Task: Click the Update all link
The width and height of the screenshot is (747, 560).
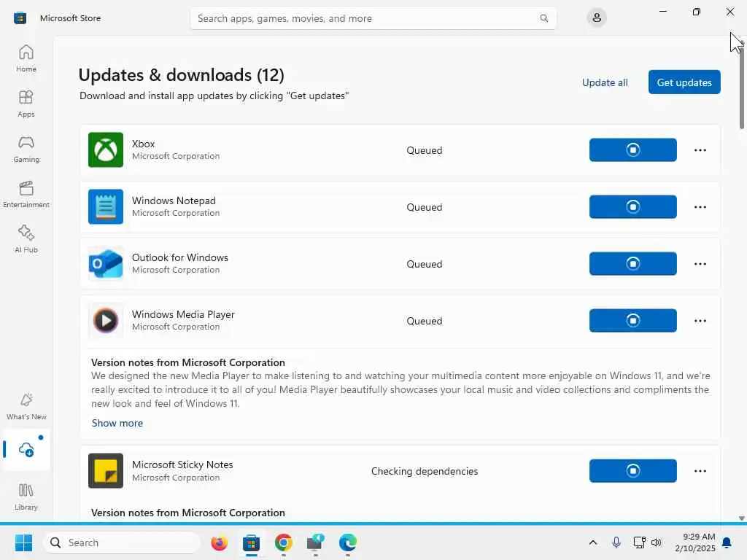Action: 605,82
